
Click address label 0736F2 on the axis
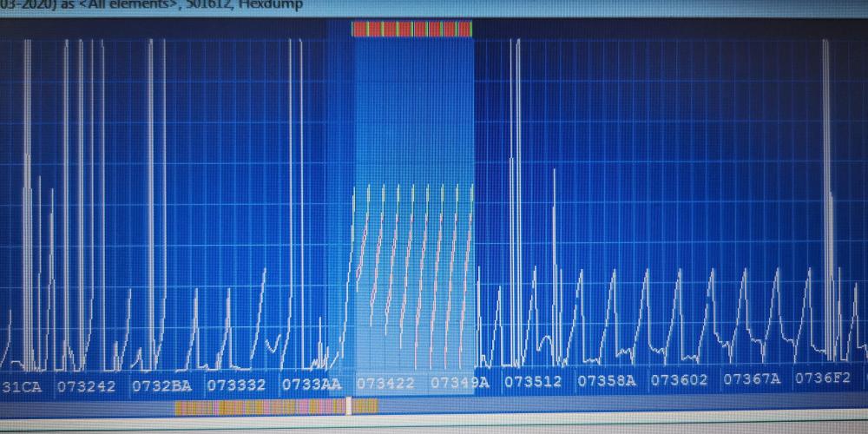pos(823,378)
